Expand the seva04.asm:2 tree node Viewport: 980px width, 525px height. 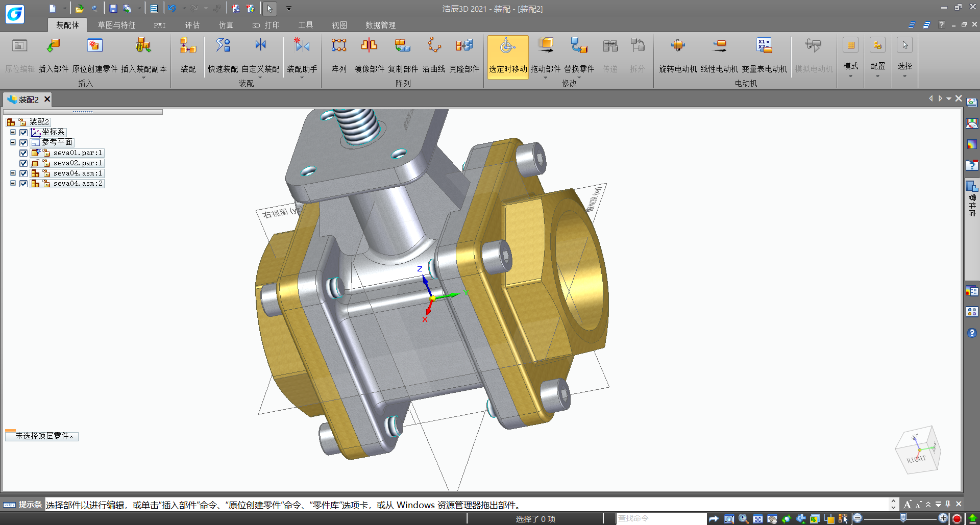(x=13, y=183)
